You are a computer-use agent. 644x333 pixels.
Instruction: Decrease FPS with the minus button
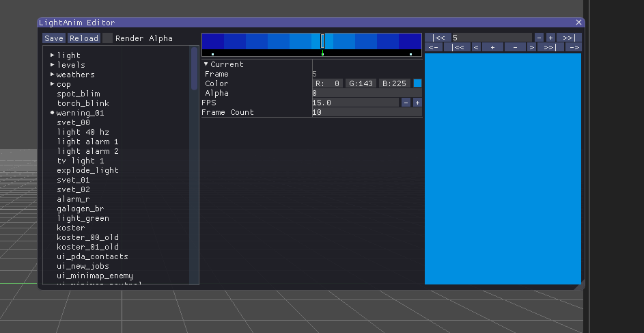tap(406, 103)
